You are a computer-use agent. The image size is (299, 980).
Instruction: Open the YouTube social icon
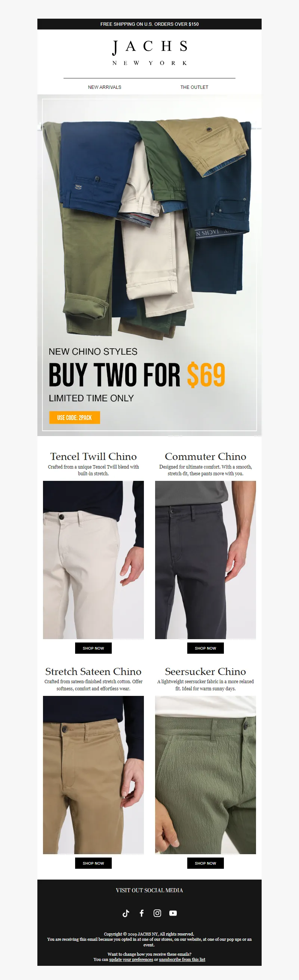(173, 913)
